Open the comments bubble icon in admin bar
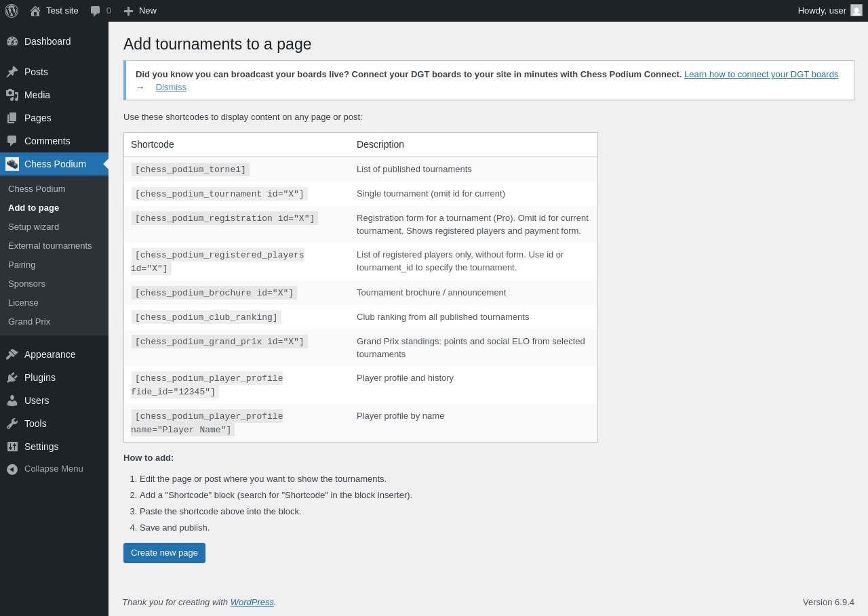 click(96, 11)
